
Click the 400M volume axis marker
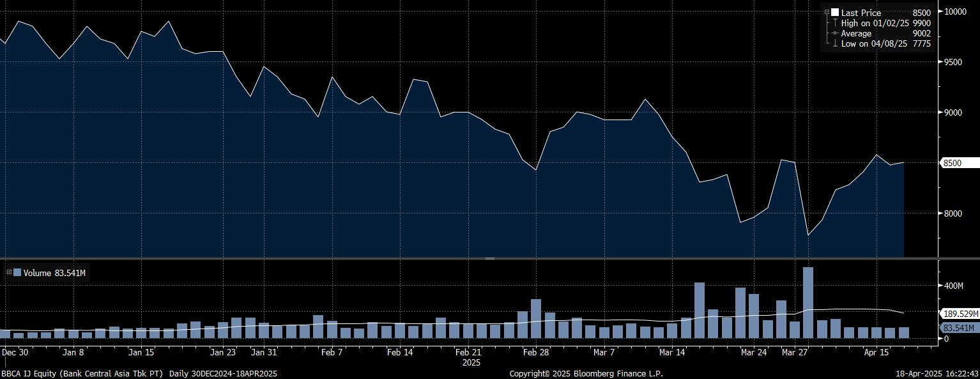coord(954,286)
